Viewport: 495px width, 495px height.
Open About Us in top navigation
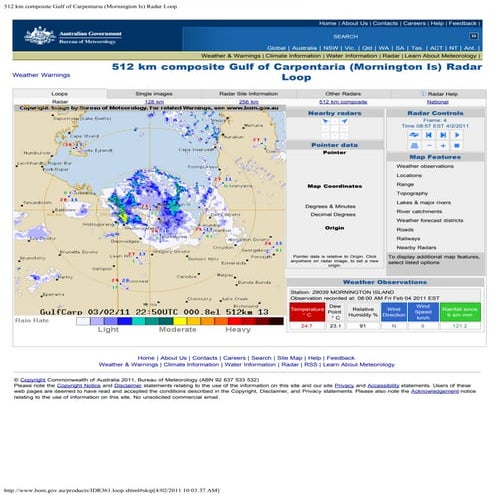[354, 23]
